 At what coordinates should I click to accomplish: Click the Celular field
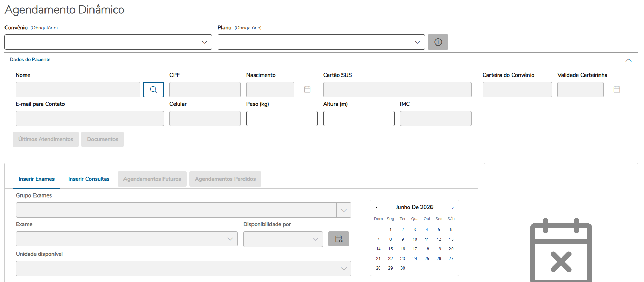click(x=205, y=119)
